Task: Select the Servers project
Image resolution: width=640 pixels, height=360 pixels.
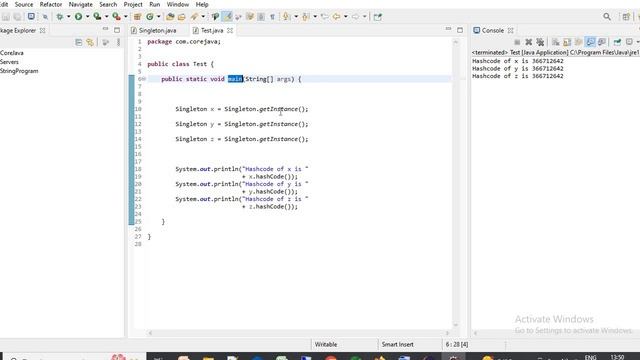Action: pos(9,62)
